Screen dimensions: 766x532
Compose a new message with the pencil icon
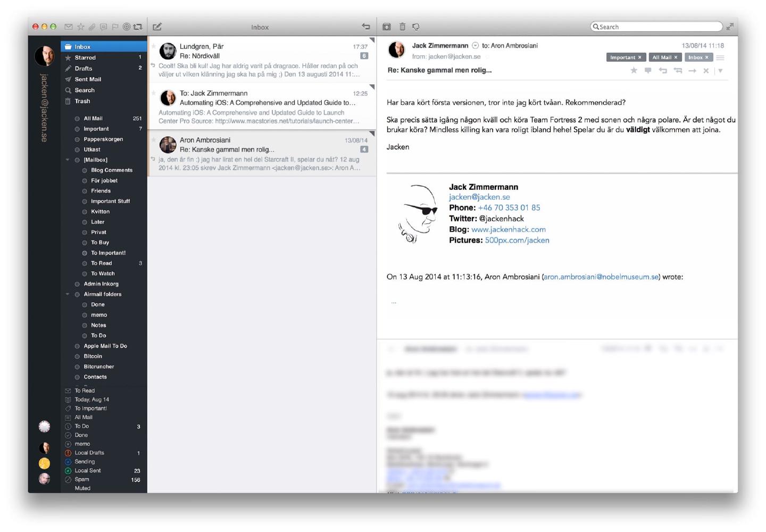tap(157, 27)
